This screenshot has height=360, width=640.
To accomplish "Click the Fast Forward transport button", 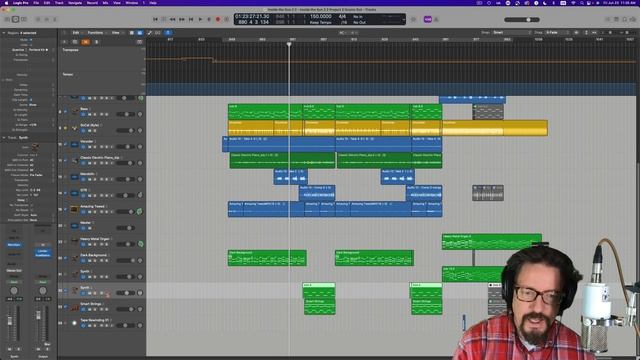I will coord(182,19).
